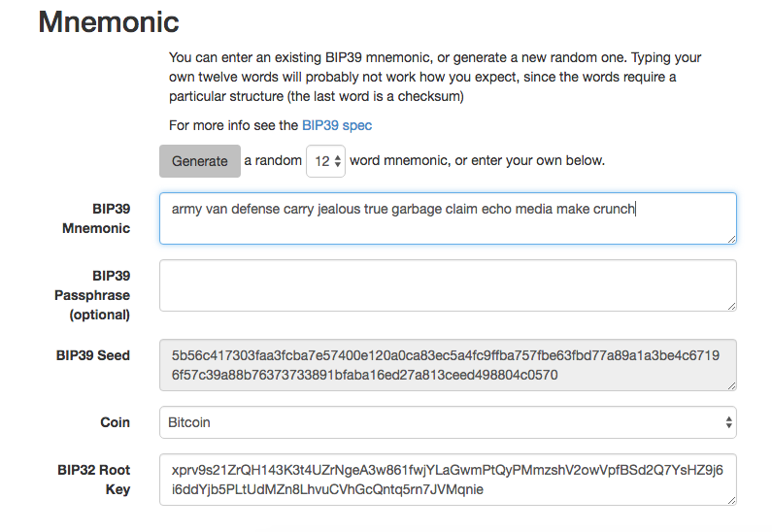Screen dimensions: 772x532
Task: Click the BIP39 Seed hex field
Action: point(447,365)
